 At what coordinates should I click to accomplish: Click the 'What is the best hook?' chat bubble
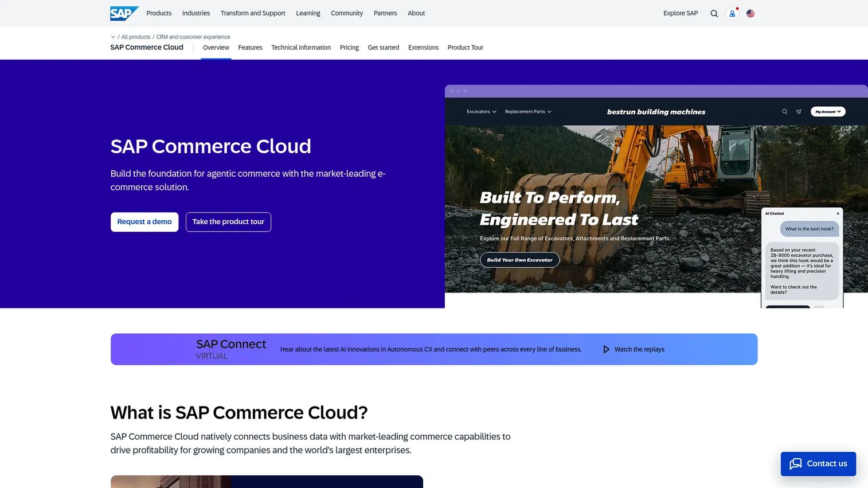click(810, 229)
